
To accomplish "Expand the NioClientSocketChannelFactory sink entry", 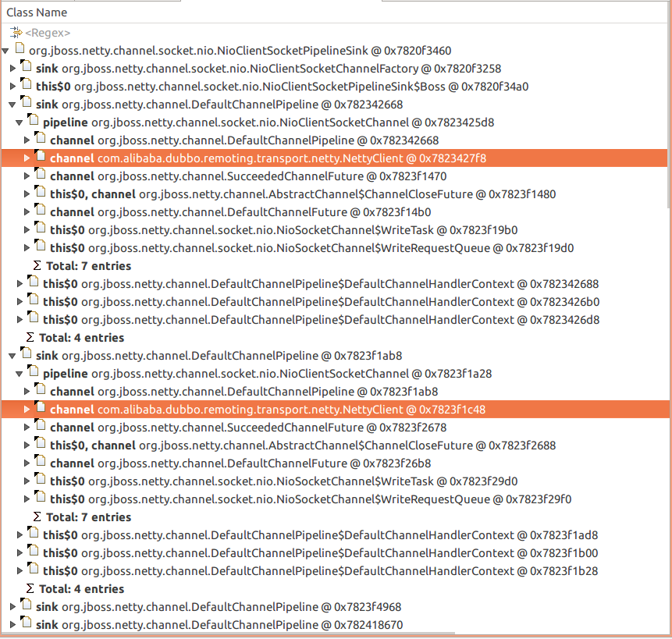I will point(12,69).
